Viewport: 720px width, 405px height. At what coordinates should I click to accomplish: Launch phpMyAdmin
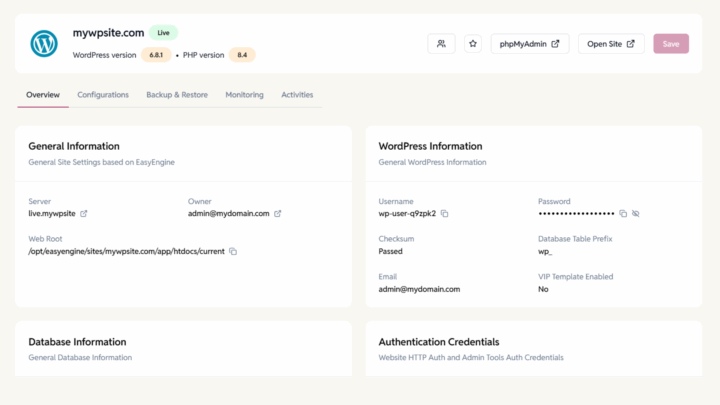(x=530, y=44)
